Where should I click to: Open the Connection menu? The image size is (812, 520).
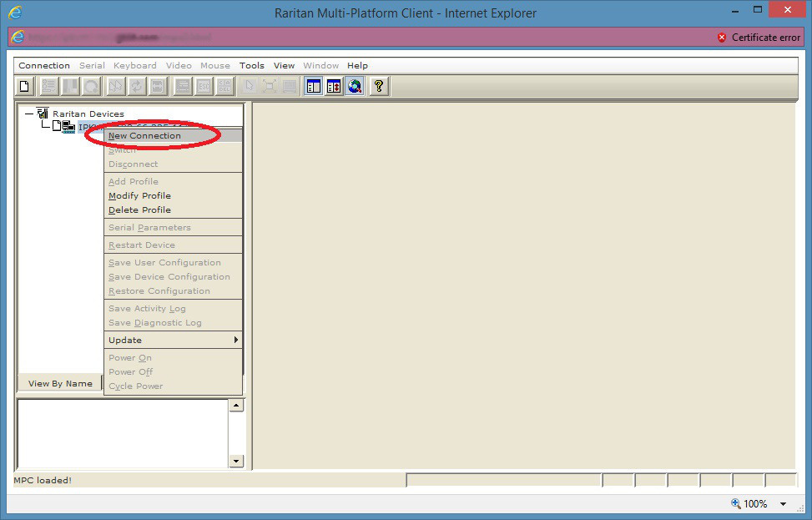tap(44, 65)
